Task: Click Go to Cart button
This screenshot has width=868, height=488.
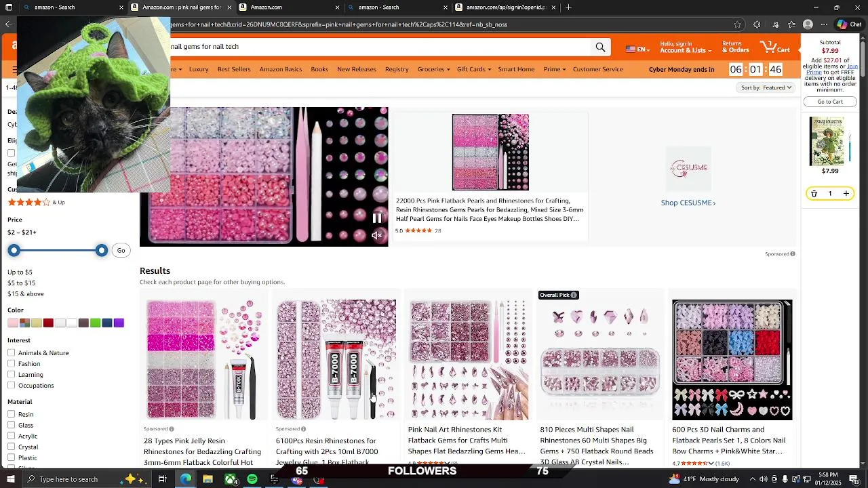Action: tap(830, 102)
